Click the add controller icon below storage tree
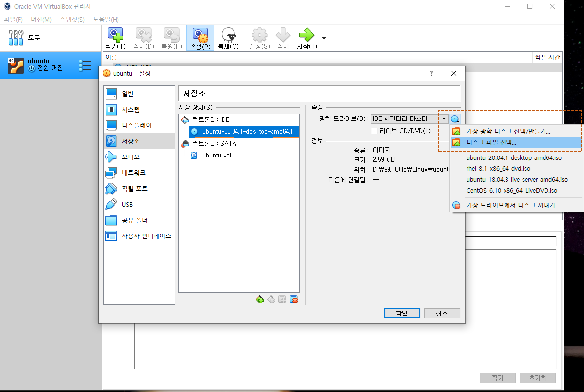 [x=260, y=299]
